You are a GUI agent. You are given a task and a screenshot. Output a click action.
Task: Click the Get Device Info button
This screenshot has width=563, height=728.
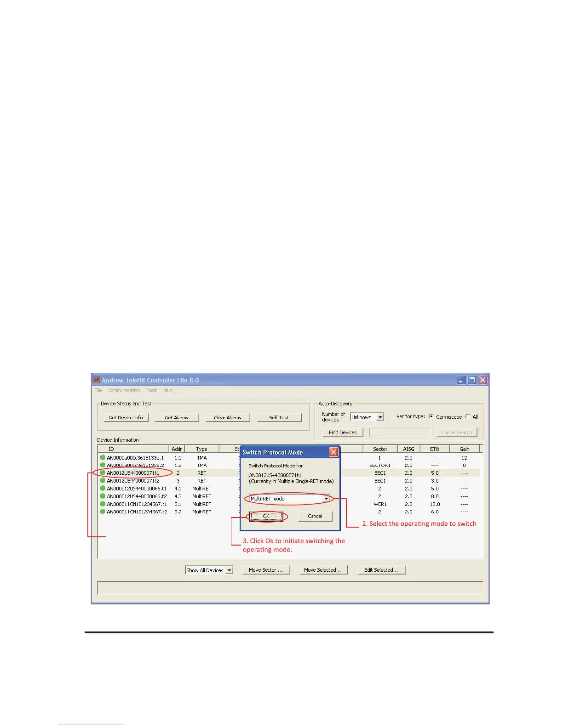pos(126,417)
